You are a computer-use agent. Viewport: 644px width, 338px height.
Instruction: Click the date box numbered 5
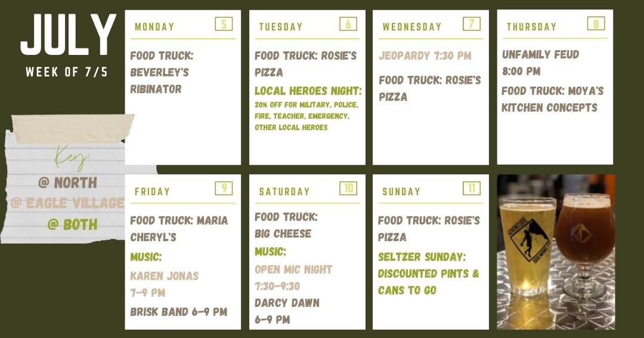point(224,24)
